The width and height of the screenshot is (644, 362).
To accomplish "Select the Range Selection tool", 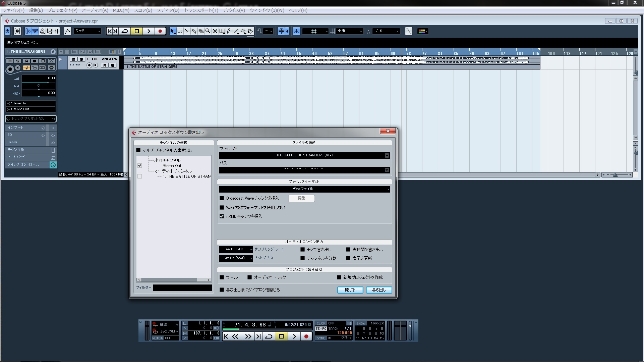I will click(x=180, y=31).
